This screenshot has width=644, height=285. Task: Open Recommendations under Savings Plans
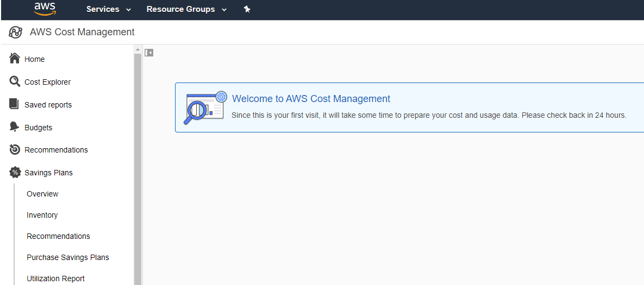tap(58, 236)
